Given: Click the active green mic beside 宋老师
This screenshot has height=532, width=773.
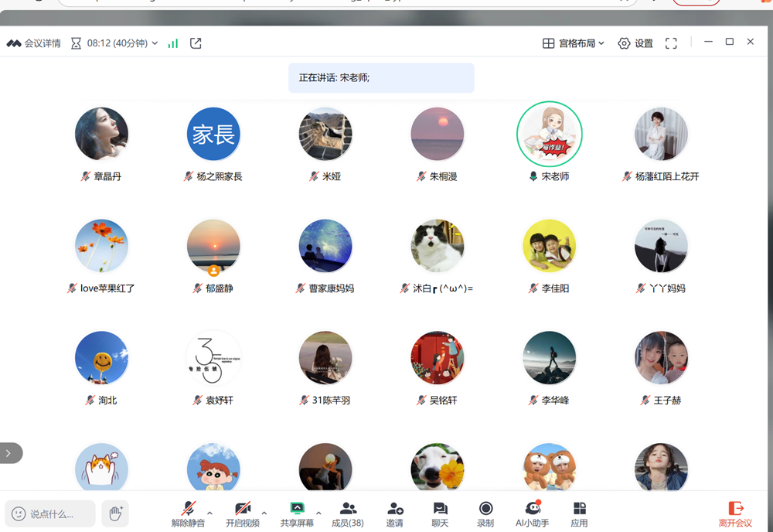Looking at the screenshot, I should (533, 176).
